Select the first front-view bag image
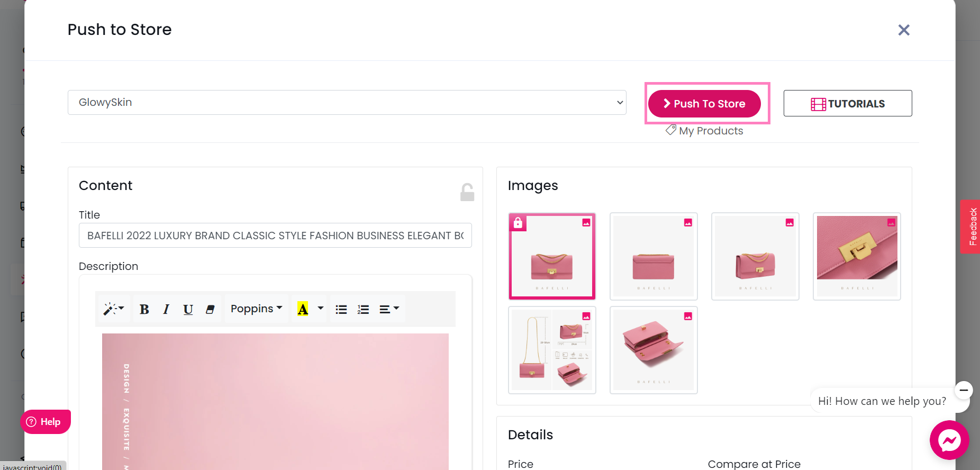980x470 pixels. (552, 256)
